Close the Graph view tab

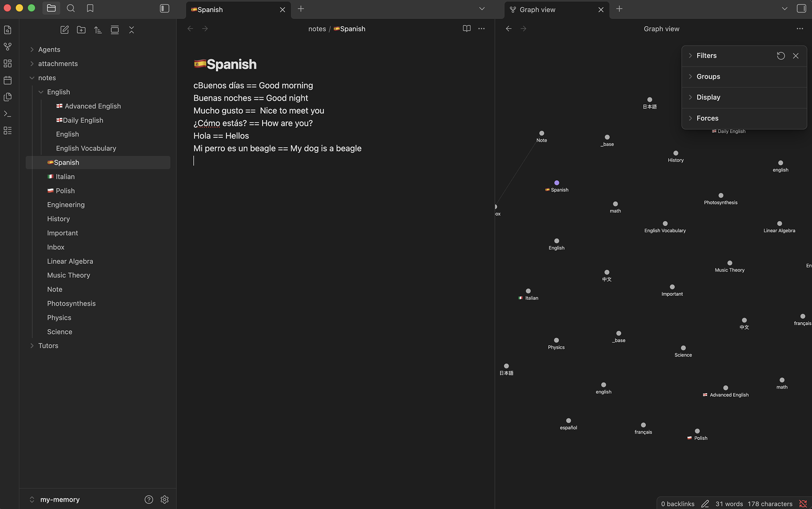click(x=601, y=9)
